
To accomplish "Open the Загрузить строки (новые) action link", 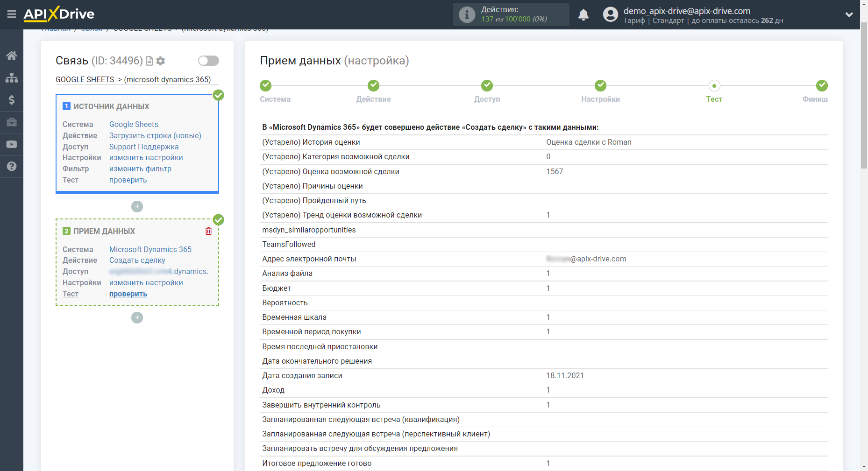I will click(x=155, y=135).
